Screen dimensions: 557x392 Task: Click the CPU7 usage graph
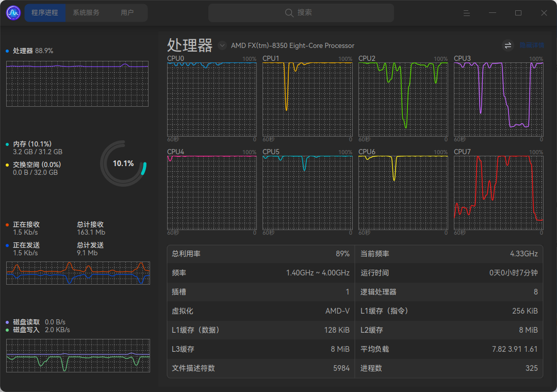(x=499, y=193)
